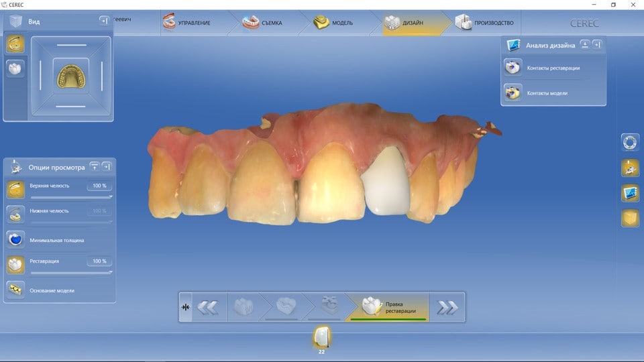Click the display options icon on right sidebar

[x=630, y=168]
